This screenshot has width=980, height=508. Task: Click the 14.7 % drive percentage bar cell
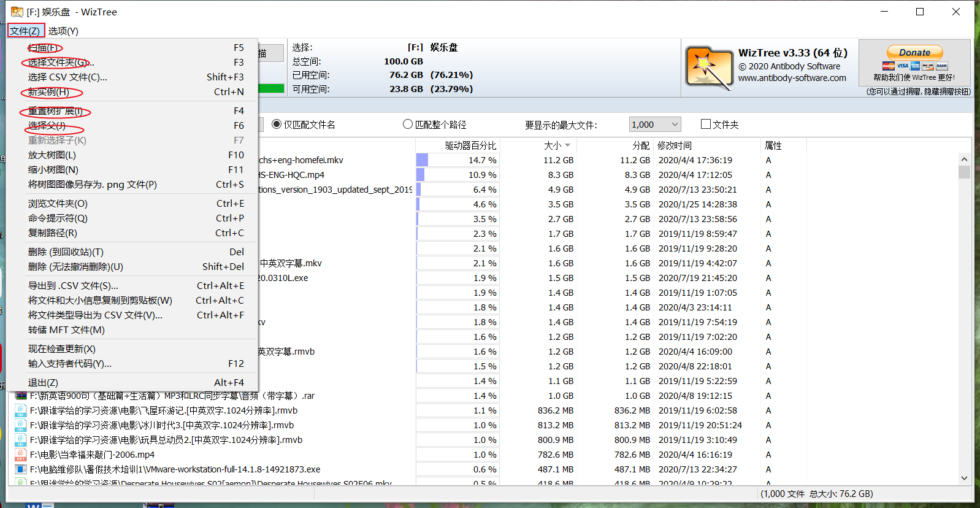click(458, 160)
